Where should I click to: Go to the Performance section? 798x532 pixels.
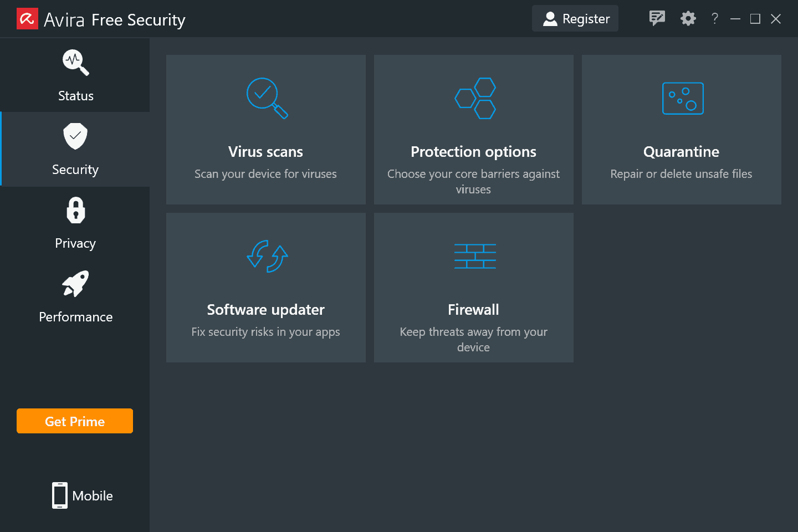tap(75, 316)
